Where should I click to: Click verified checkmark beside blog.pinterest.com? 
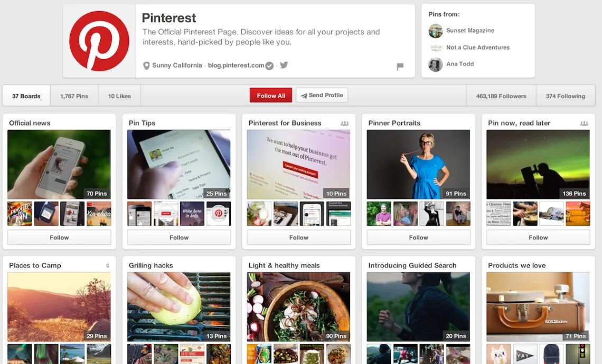pos(269,65)
